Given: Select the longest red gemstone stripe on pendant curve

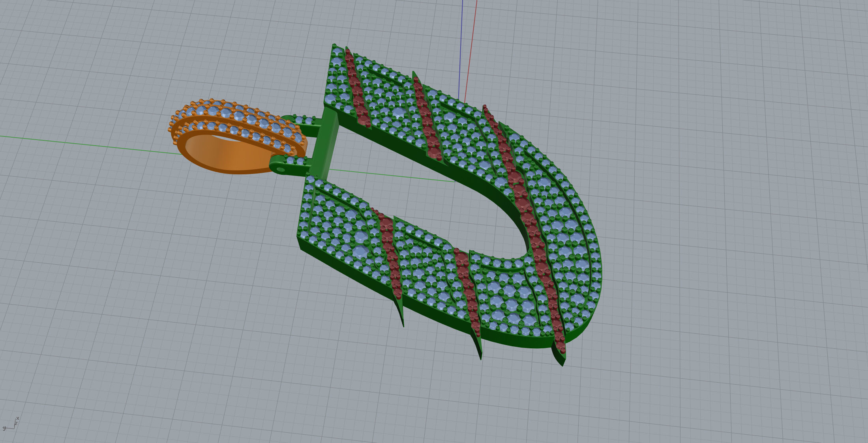Looking at the screenshot, I should tap(525, 229).
